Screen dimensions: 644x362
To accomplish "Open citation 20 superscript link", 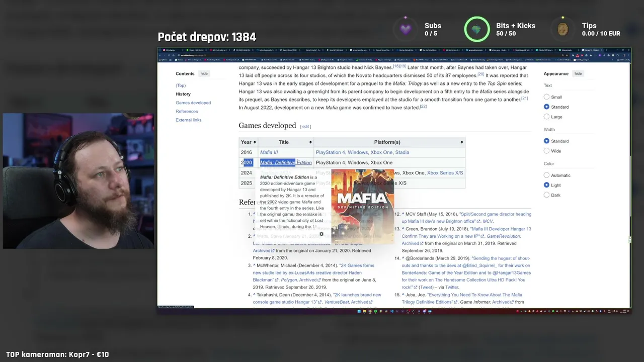I will 480,74.
